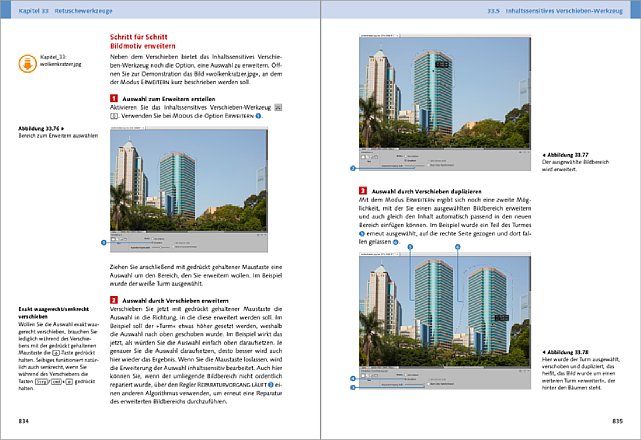Viewport: 641px width, 440px height.
Task: Click the 'cmd' key symbol in the sidebar tip
Action: (56, 382)
